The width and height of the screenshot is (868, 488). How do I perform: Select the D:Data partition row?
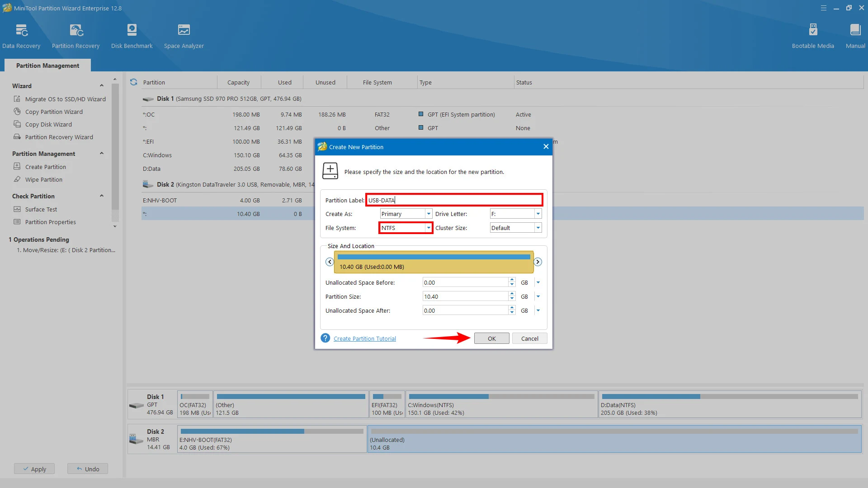(228, 169)
